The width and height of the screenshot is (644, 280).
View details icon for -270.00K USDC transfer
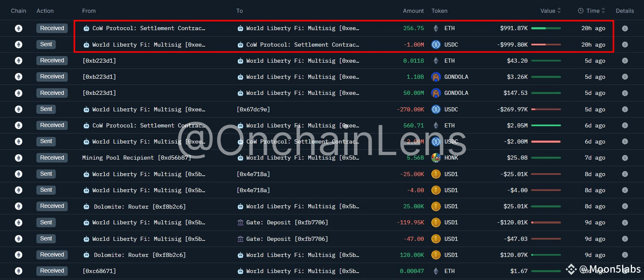pos(625,109)
